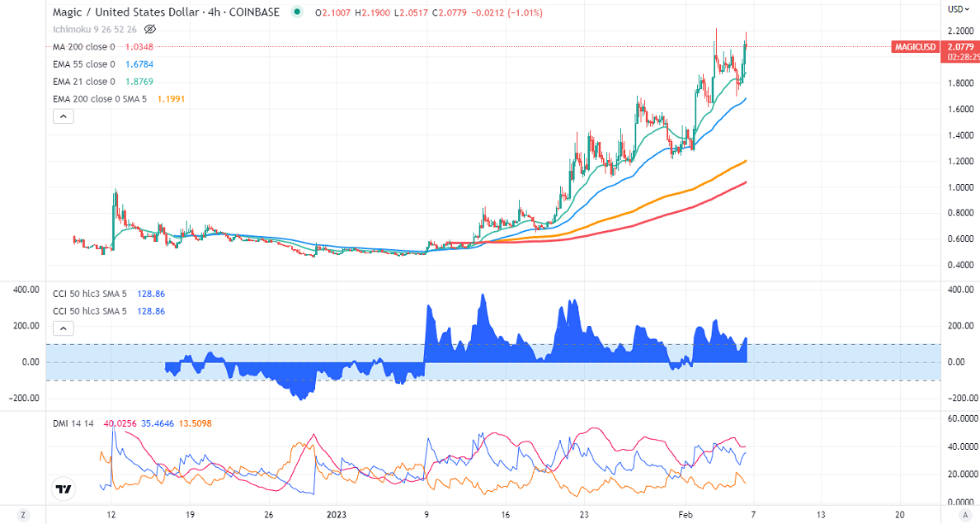Collapse the main chart indicator legend
Screen dimensions: 980x524
point(64,116)
